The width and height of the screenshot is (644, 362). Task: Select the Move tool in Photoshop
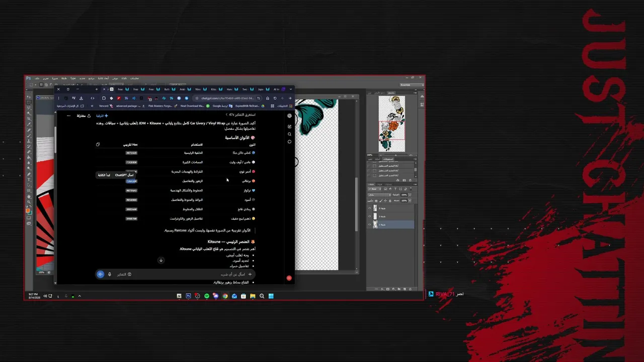[x=29, y=96]
